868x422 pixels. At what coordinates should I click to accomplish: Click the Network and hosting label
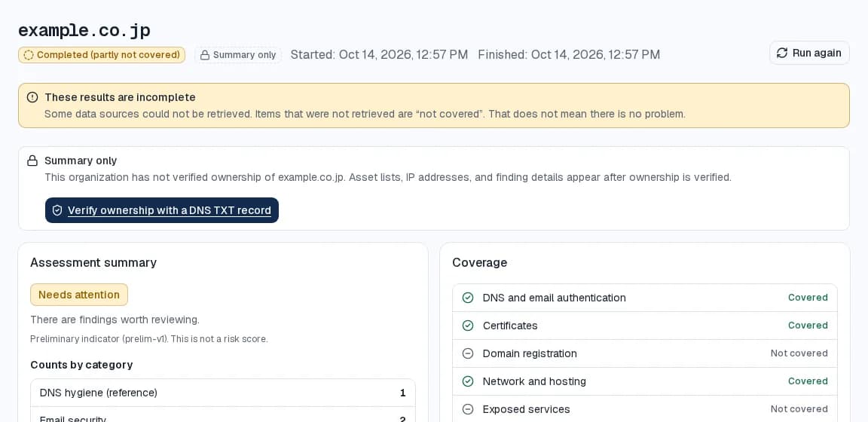534,381
